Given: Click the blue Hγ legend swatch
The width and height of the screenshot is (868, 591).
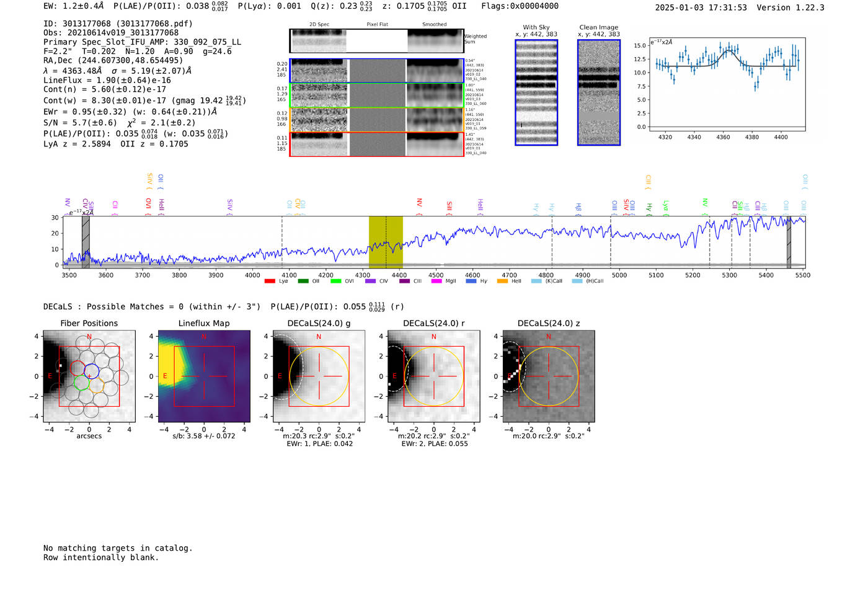Looking at the screenshot, I should pyautogui.click(x=471, y=282).
